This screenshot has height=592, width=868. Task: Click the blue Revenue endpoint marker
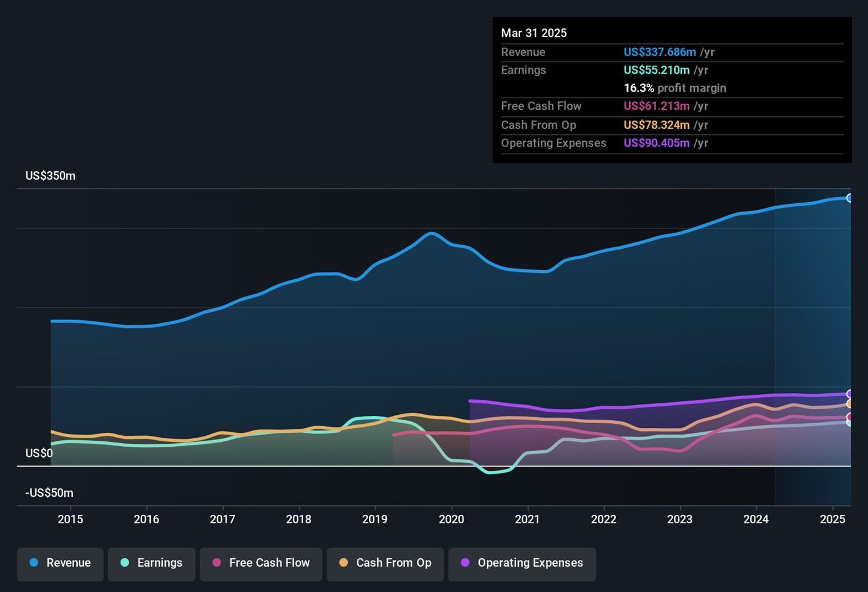(849, 198)
